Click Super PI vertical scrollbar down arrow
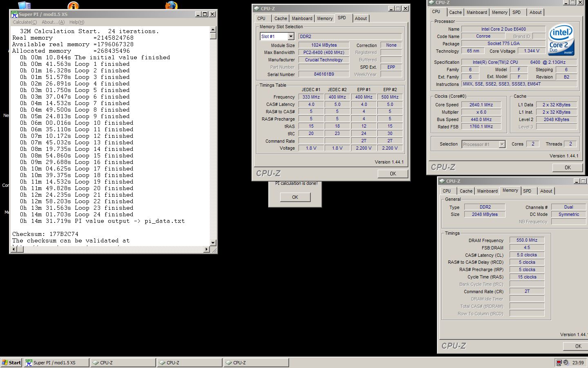588x368 pixels. [x=213, y=242]
